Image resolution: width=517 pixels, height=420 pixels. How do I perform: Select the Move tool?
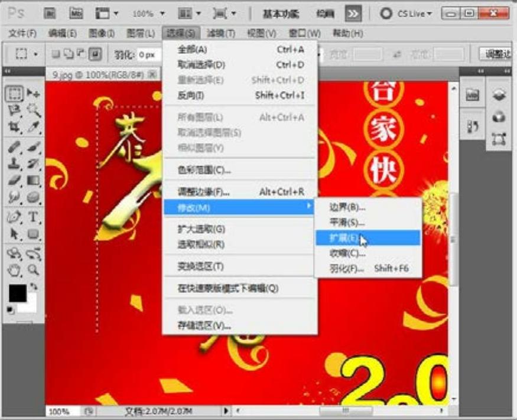[33, 93]
